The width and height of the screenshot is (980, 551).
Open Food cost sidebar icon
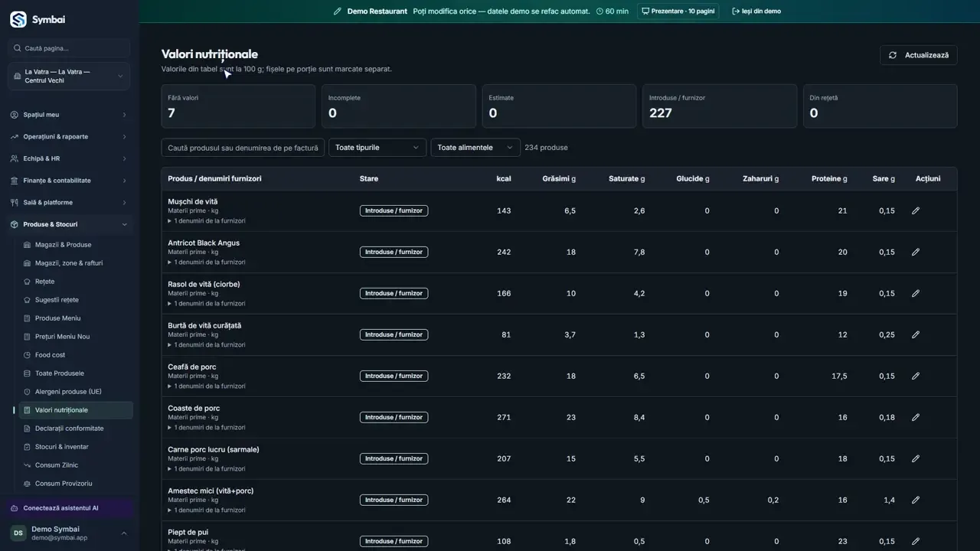(x=28, y=355)
